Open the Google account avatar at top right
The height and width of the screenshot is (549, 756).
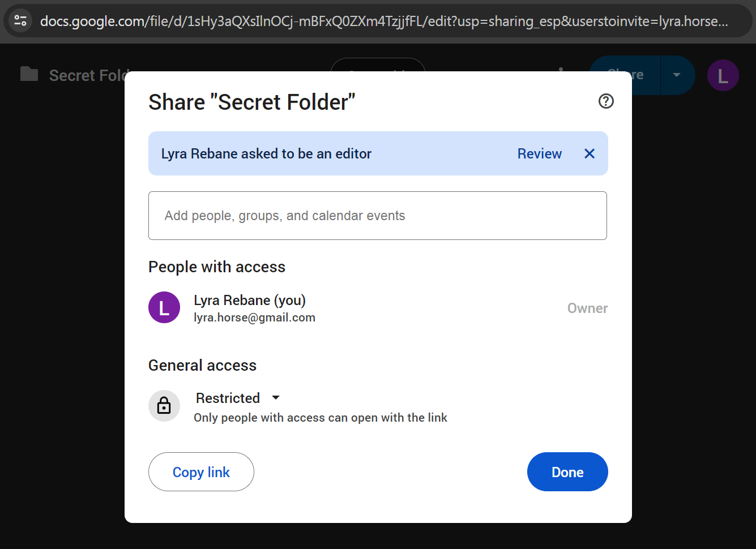point(723,75)
